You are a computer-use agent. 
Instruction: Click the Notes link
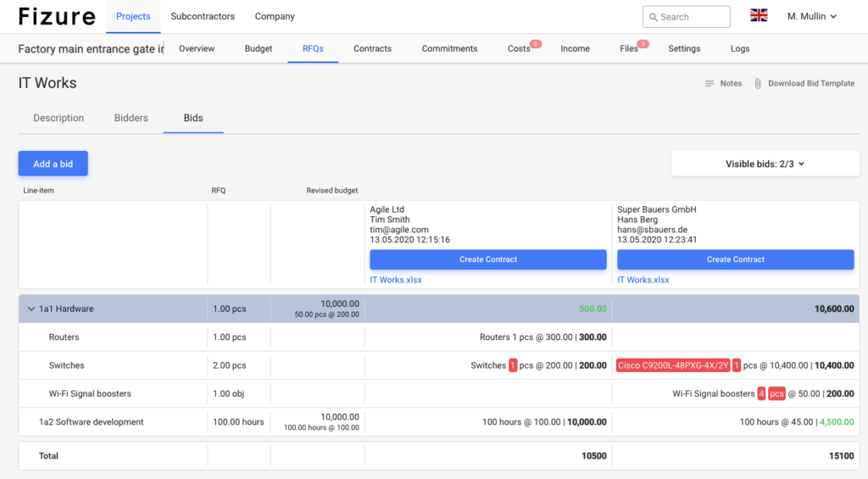731,84
